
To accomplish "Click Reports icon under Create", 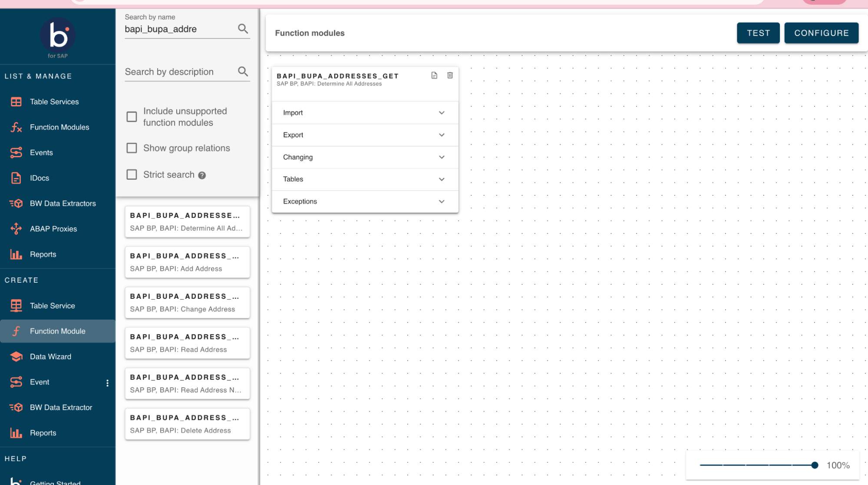I will click(x=16, y=433).
